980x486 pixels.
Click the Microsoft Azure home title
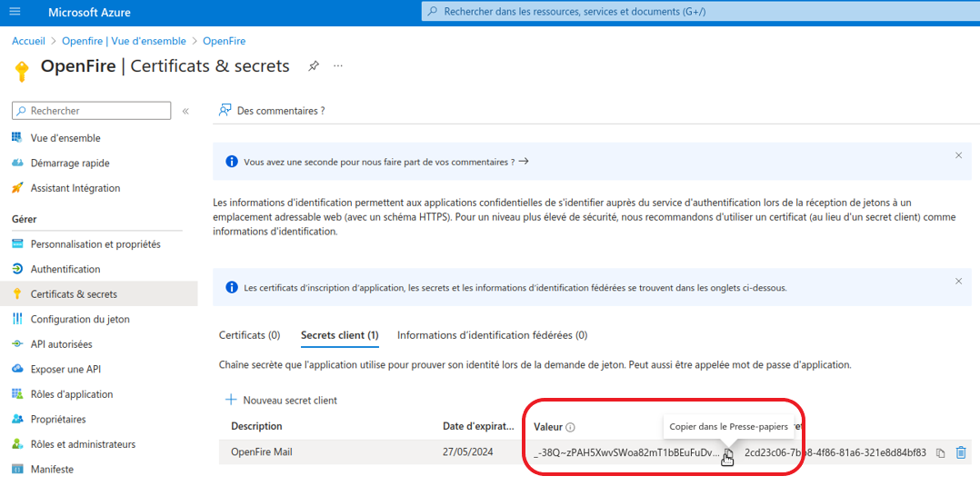pyautogui.click(x=89, y=13)
